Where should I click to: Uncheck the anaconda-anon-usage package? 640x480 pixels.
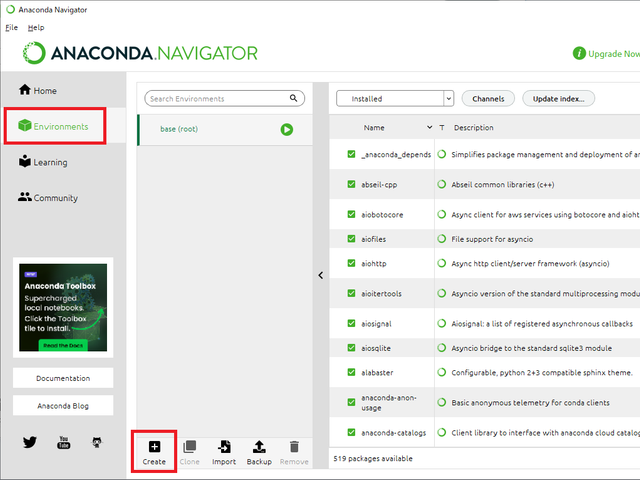click(351, 402)
